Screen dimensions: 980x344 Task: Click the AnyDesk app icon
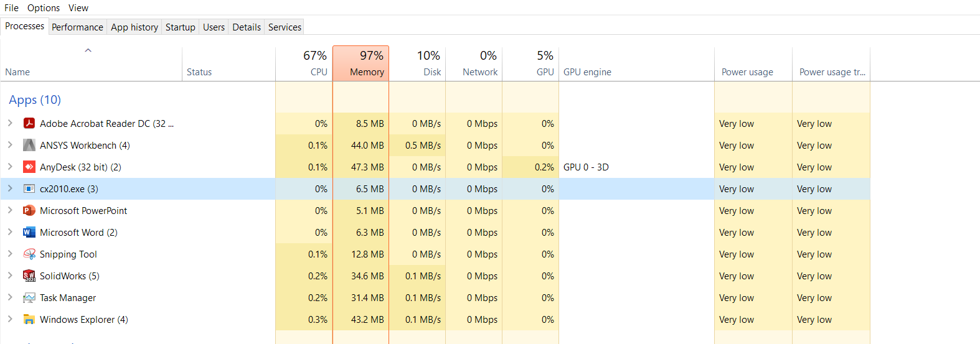click(29, 167)
